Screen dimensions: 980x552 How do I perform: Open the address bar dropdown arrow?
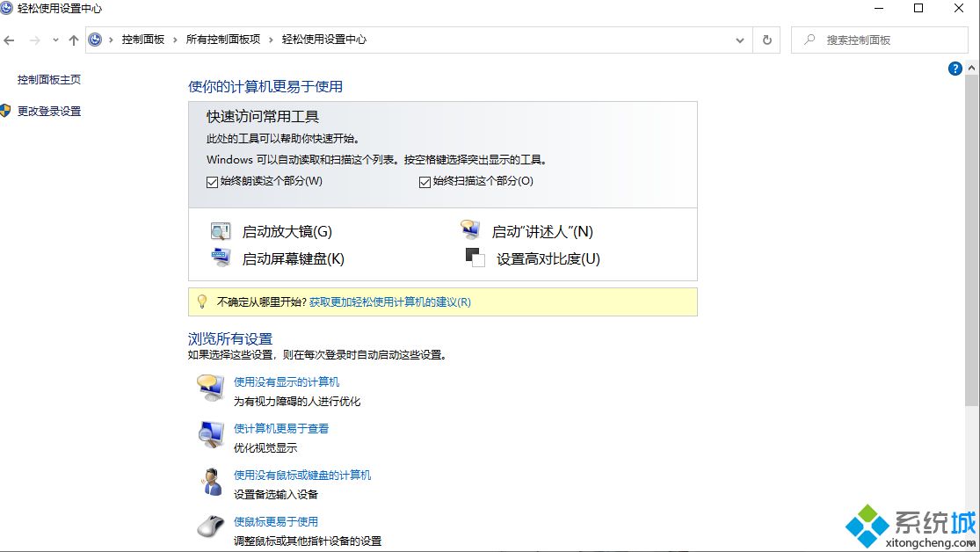[x=739, y=40]
